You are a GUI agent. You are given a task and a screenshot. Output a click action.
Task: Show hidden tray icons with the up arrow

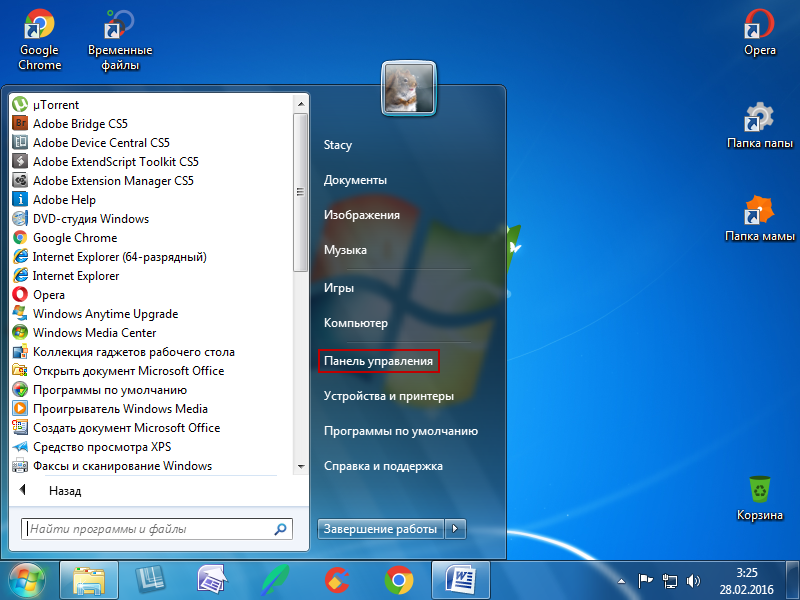[621, 581]
